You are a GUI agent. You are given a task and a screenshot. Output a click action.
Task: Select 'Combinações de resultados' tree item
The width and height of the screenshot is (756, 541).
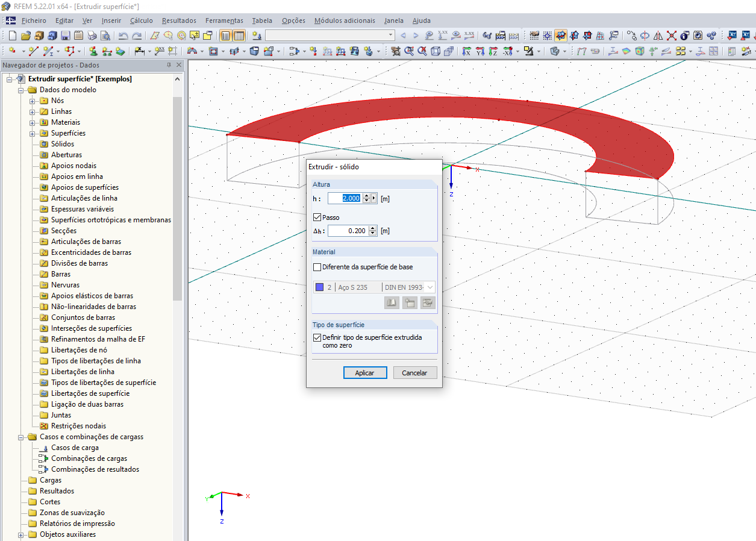[x=95, y=469]
